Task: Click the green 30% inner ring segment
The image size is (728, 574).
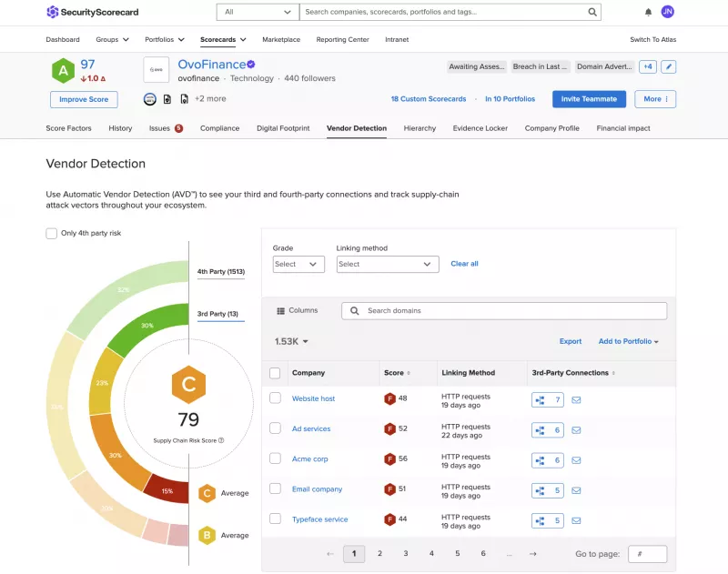Action: [x=148, y=327]
